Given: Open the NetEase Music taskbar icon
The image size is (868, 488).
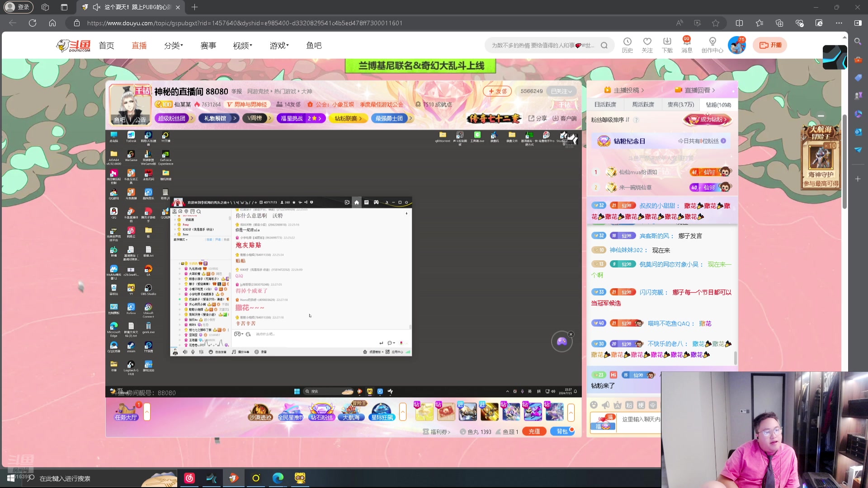Looking at the screenshot, I should (x=189, y=478).
